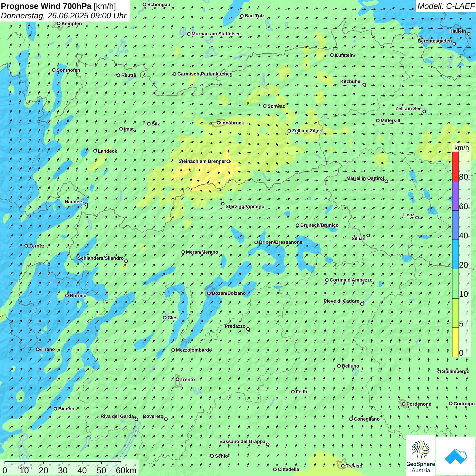Click the Feltre location dot

(x=293, y=392)
